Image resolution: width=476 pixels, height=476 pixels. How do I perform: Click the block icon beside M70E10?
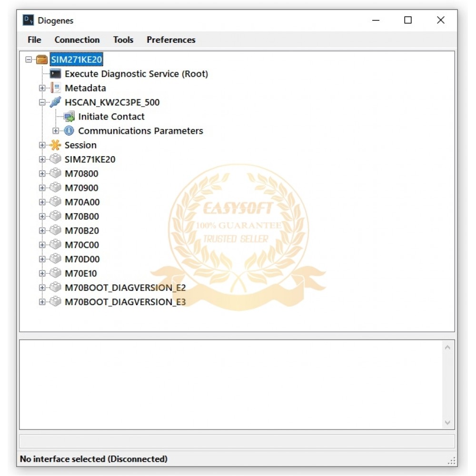[56, 273]
